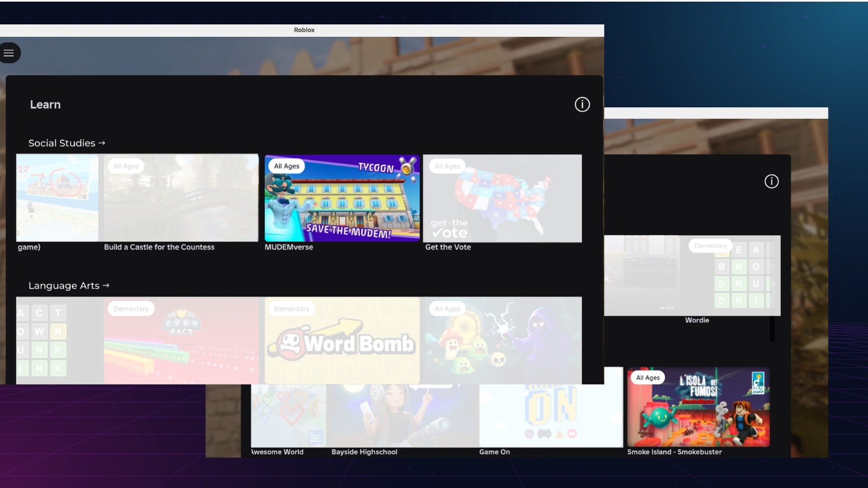Open the Get the Vote thumbnail
The image size is (868, 488).
tap(502, 198)
